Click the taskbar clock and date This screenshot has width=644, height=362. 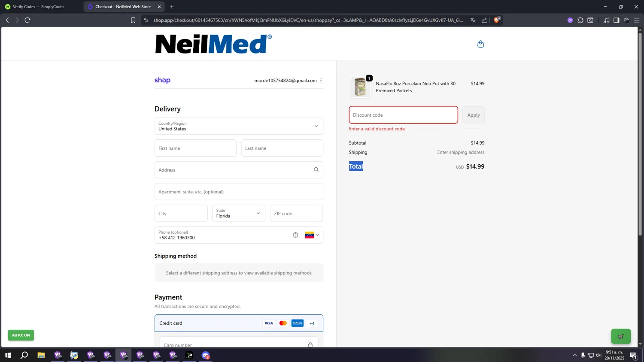click(614, 355)
